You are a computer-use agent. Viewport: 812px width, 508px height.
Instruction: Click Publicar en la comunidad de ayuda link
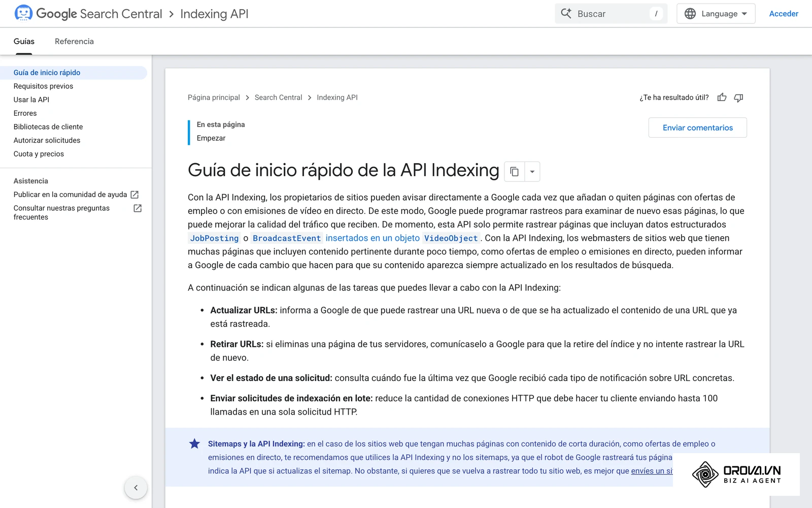coord(70,195)
